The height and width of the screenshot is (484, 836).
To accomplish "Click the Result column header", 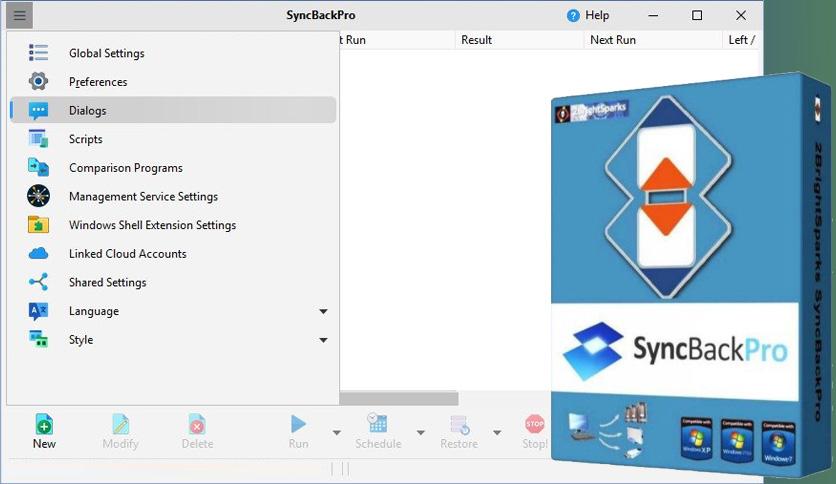I will point(476,40).
